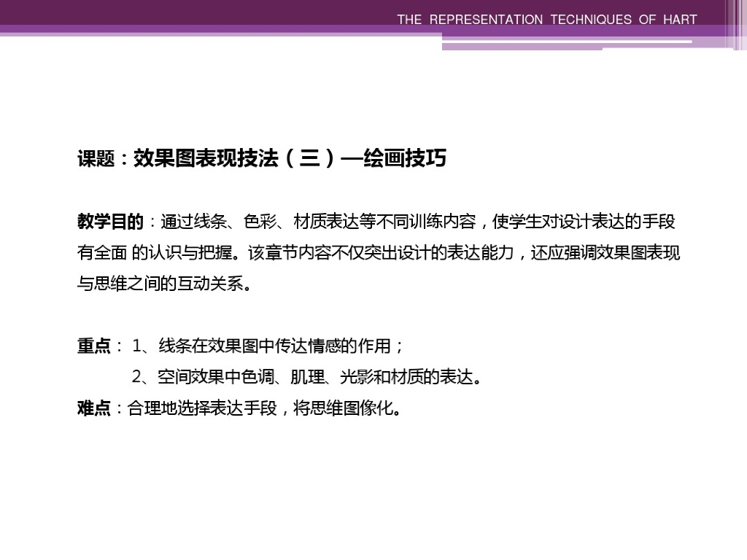Click the header text 'THE REPRESENTATION TECHNIQUES OF HART'
The height and width of the screenshot is (560, 747).
point(547,20)
